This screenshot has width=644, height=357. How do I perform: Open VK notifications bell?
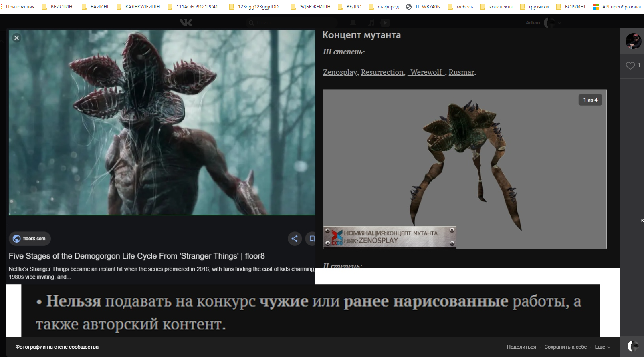[x=353, y=23]
